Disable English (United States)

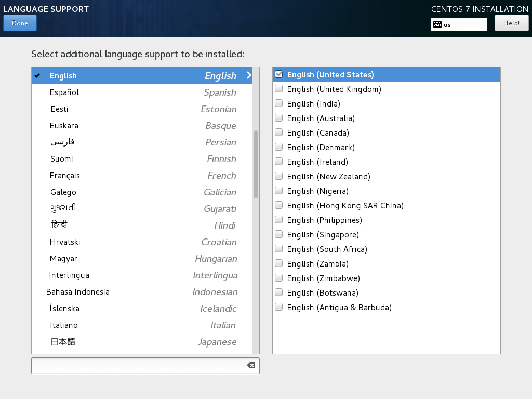278,74
